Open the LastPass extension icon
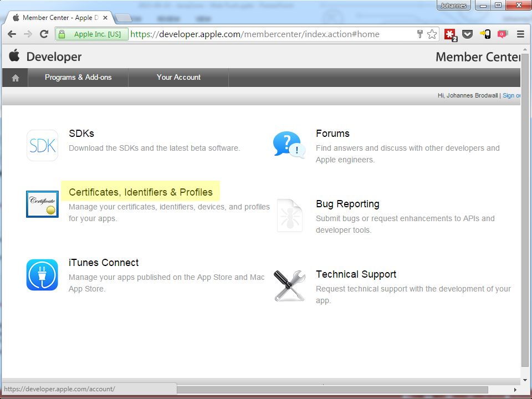The width and height of the screenshot is (532, 399). [451, 34]
